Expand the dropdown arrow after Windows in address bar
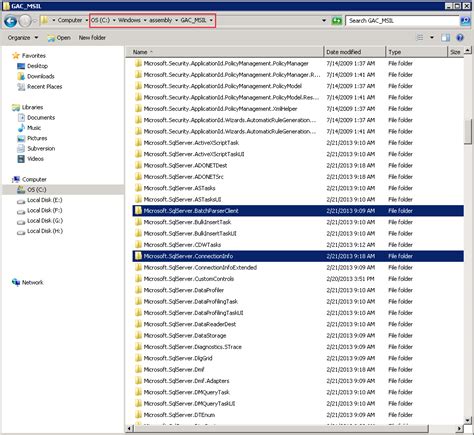 (x=145, y=21)
